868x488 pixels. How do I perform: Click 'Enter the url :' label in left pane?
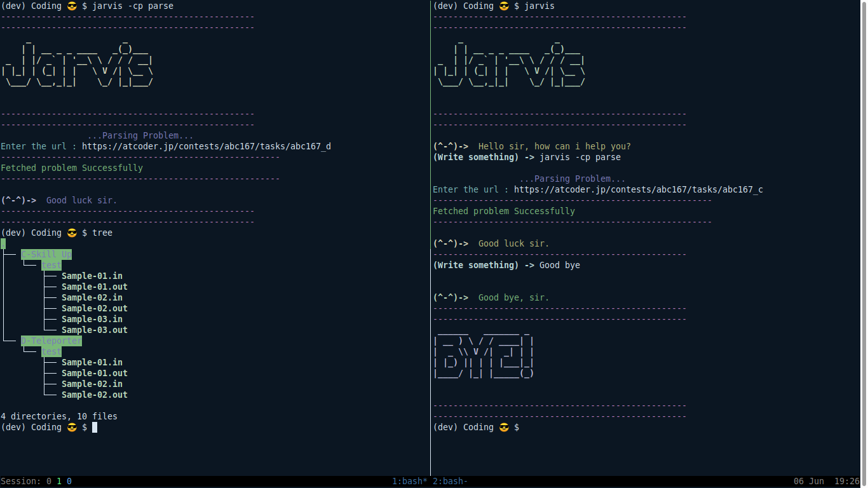click(x=39, y=146)
